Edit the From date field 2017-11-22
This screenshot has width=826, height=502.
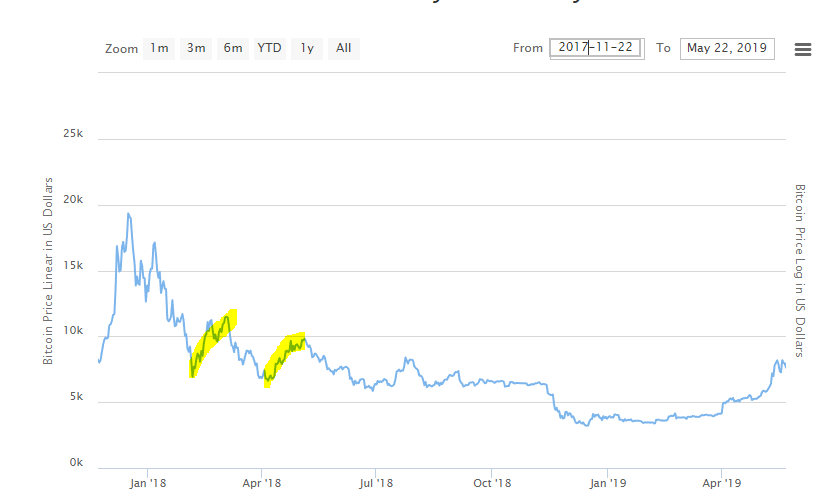597,48
